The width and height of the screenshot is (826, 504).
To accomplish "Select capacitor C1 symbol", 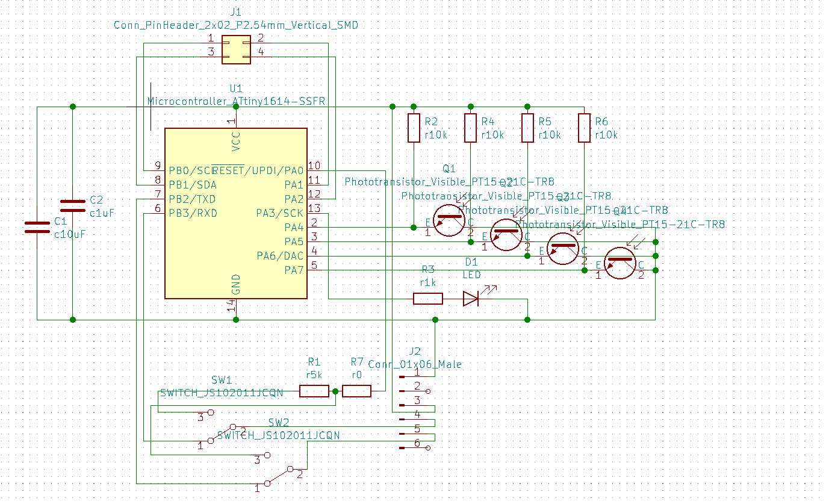I will point(37,227).
